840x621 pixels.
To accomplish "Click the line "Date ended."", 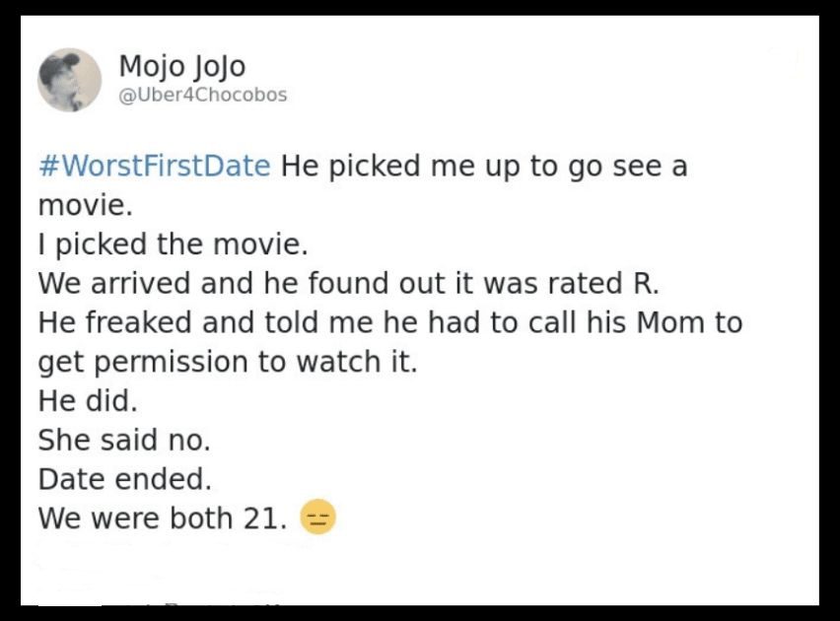I will pos(125,478).
